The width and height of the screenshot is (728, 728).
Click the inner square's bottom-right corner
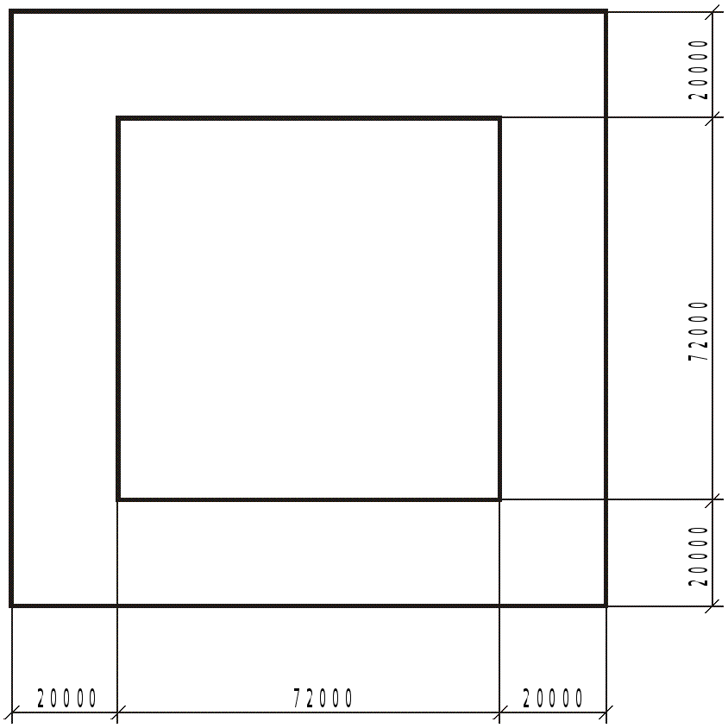pos(499,499)
